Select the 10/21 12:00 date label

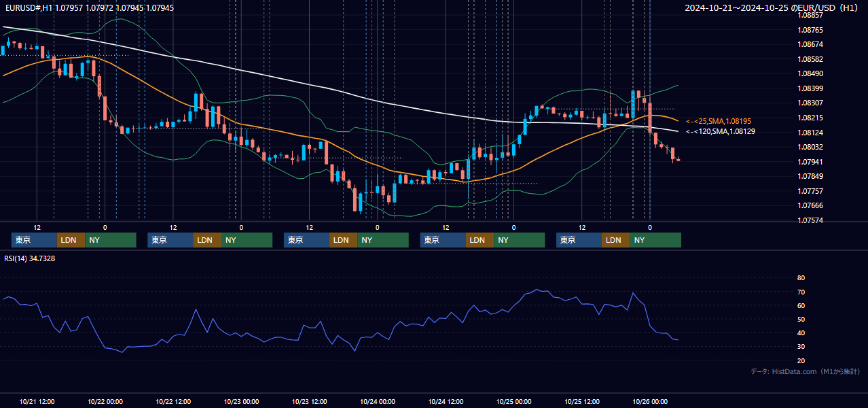pyautogui.click(x=37, y=401)
